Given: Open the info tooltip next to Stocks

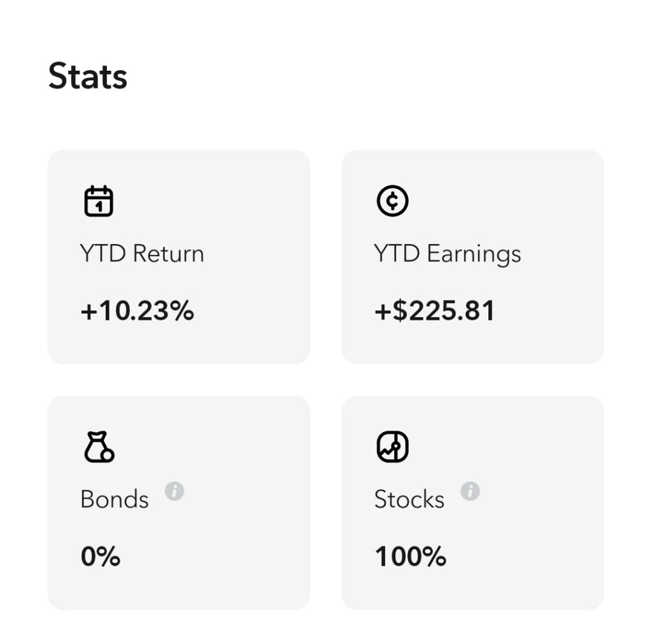Looking at the screenshot, I should (470, 491).
